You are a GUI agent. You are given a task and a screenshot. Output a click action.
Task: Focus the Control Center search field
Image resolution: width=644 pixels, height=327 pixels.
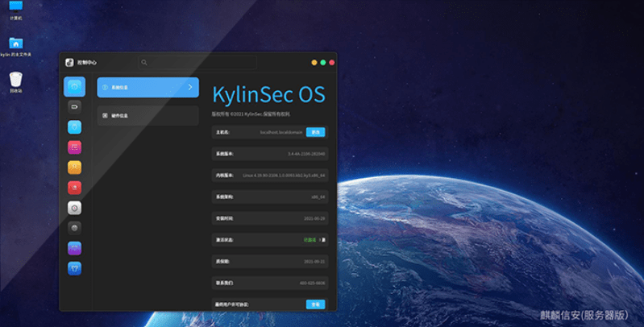[x=197, y=62]
